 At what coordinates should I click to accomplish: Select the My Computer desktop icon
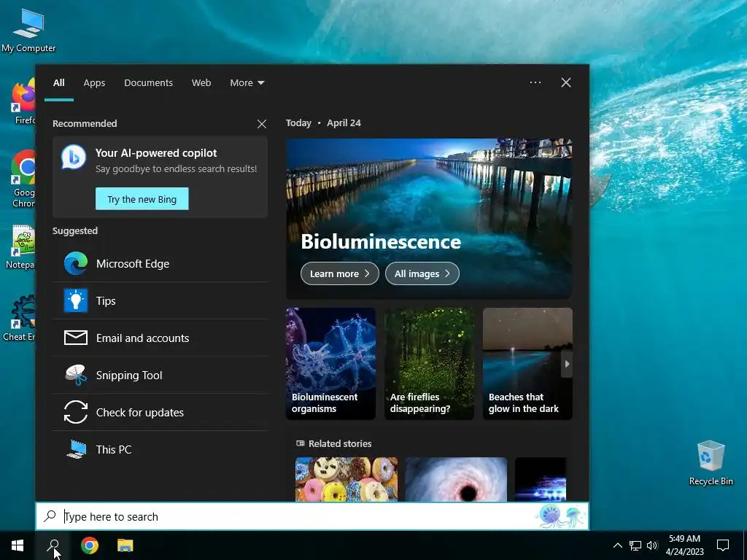tap(28, 30)
